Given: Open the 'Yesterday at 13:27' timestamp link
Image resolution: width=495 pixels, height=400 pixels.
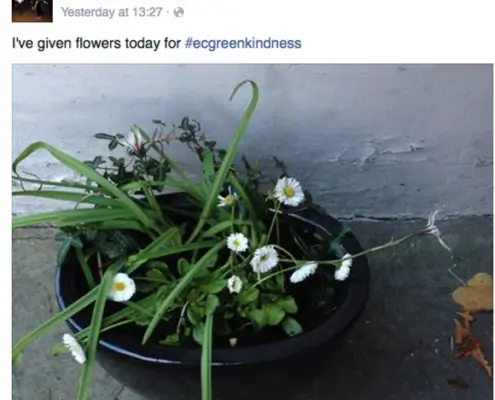Looking at the screenshot, I should coord(111,12).
